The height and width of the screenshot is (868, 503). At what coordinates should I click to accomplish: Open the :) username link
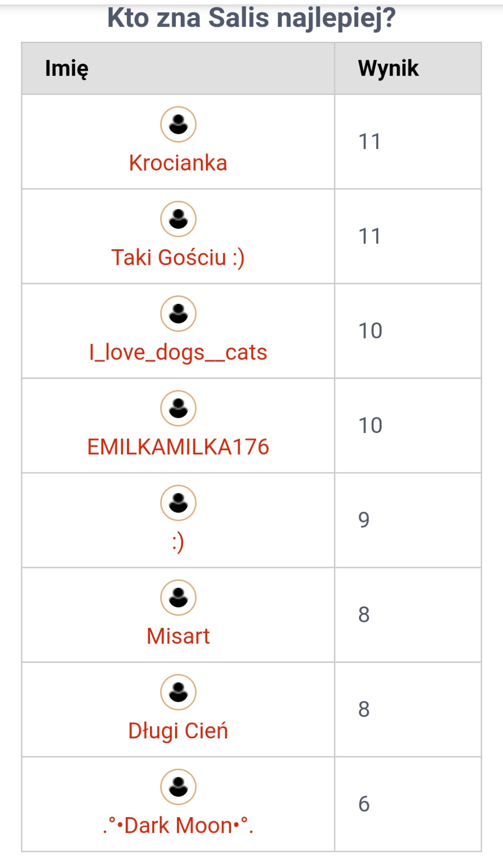[x=178, y=542]
